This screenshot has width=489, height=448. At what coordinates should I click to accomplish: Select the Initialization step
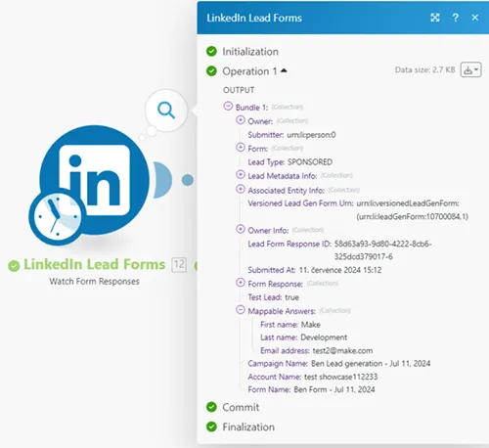pos(250,52)
